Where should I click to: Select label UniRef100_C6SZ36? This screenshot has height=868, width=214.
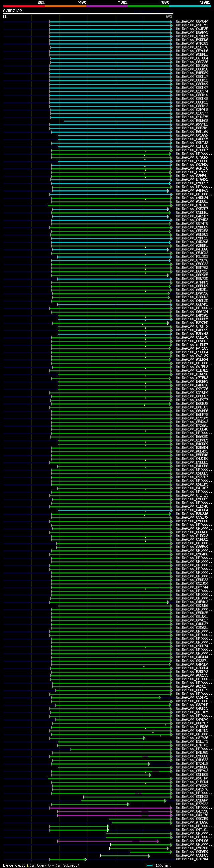192,62
